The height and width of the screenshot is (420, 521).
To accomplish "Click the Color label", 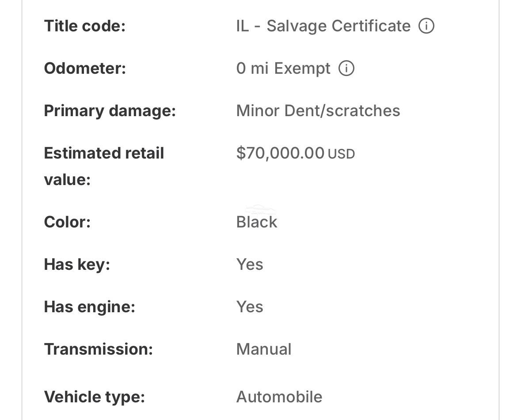I will click(x=67, y=222).
